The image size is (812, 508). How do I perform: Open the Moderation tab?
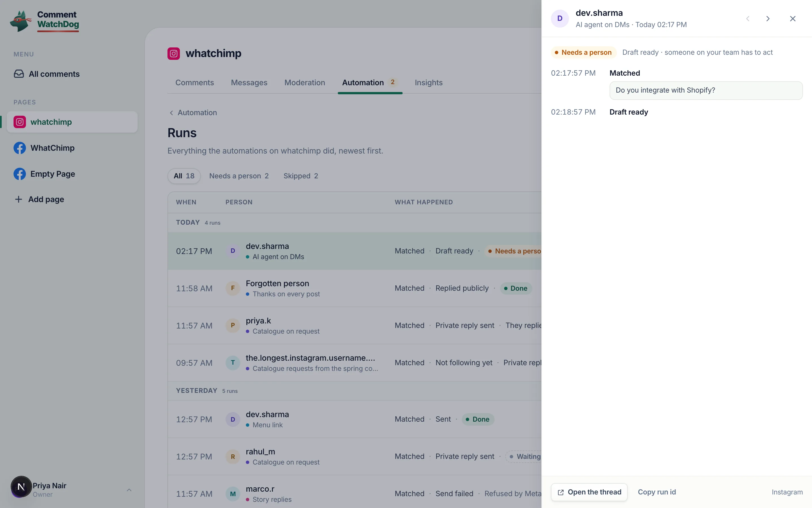(x=305, y=83)
